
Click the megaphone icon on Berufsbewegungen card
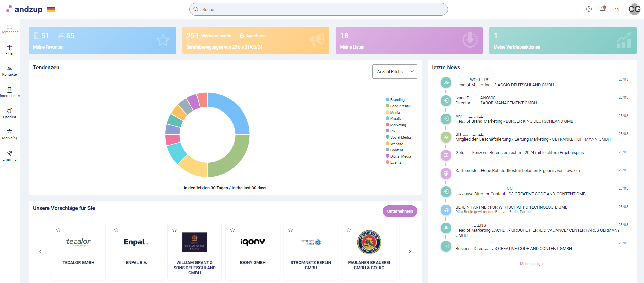pos(317,40)
